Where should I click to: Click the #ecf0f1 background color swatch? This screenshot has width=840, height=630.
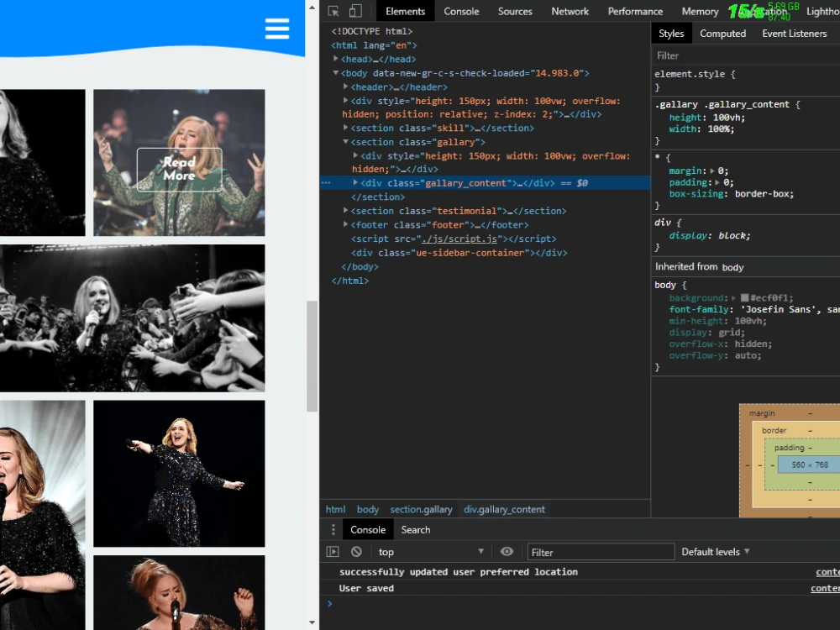tap(744, 298)
